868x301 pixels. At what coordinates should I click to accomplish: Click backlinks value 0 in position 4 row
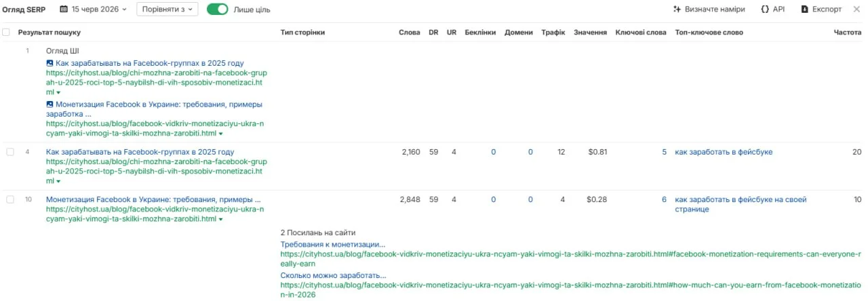pyautogui.click(x=493, y=152)
